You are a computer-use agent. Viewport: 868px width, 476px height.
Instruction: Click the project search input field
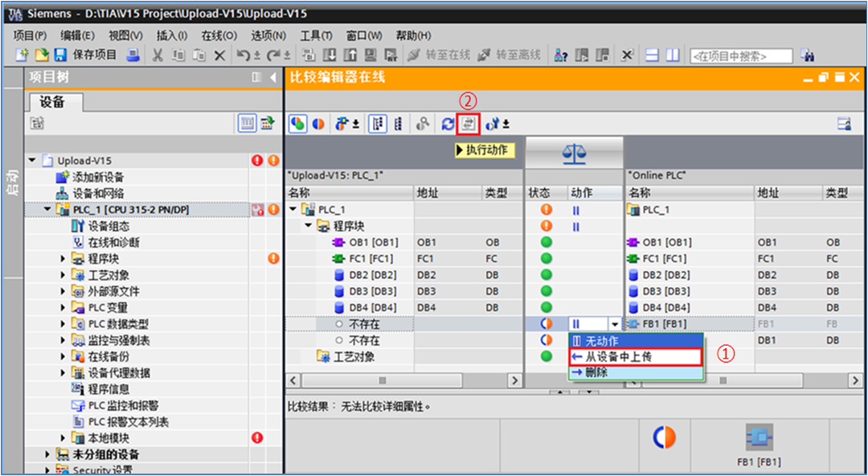[741, 56]
